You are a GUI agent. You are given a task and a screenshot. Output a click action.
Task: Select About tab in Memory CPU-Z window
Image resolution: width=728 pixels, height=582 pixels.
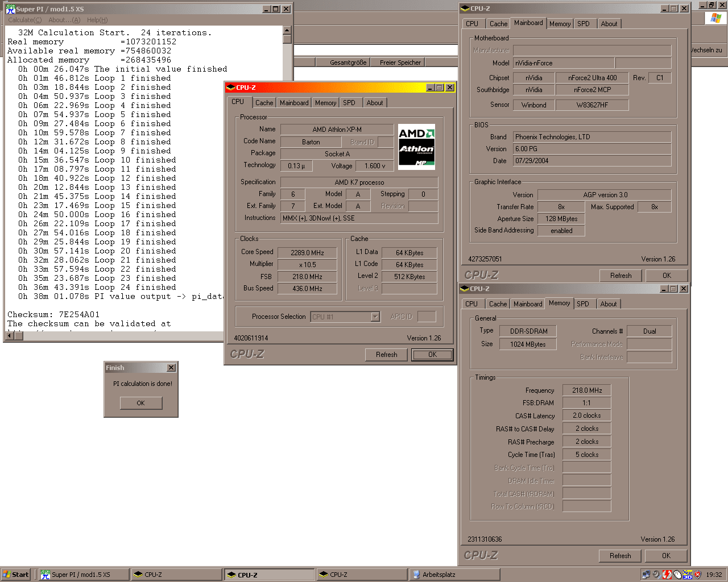(x=609, y=304)
